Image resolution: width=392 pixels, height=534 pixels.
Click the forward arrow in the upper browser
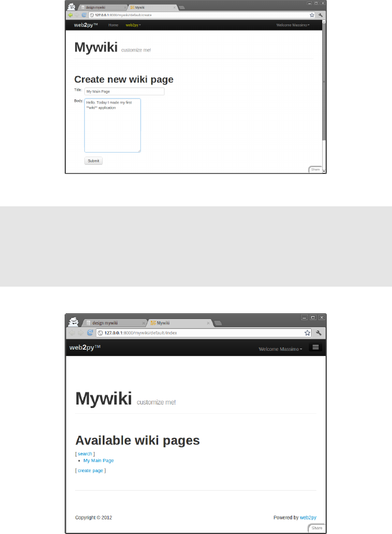[77, 15]
